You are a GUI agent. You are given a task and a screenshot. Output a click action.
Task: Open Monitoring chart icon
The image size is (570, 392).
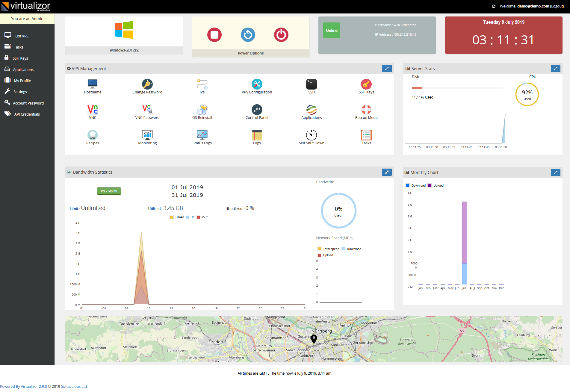coord(147,135)
